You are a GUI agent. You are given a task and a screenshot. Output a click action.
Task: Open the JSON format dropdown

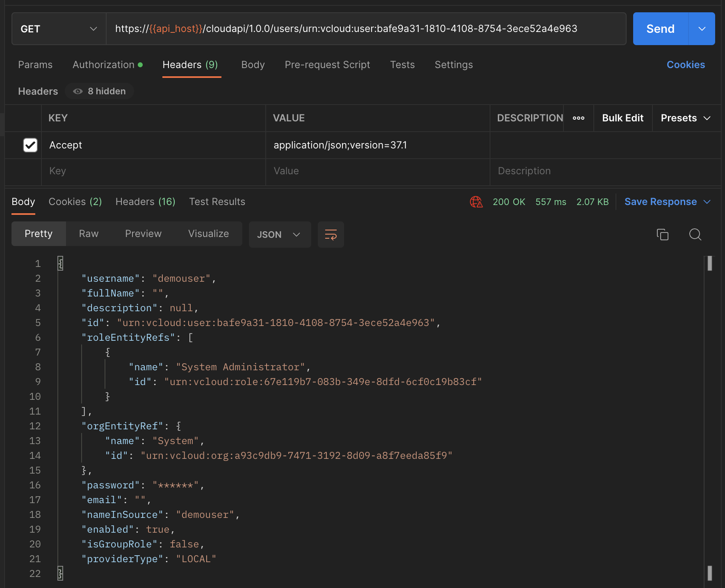point(279,235)
